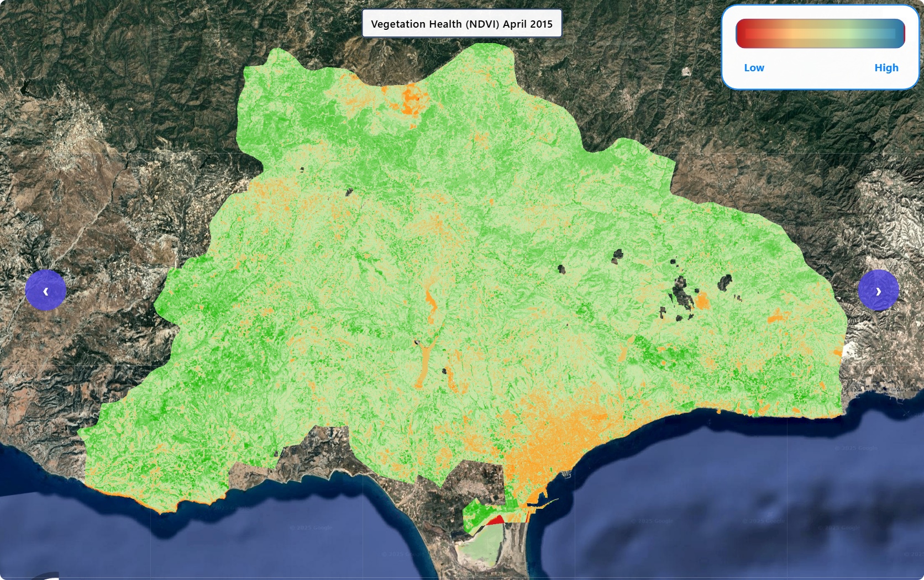The image size is (924, 580).
Task: Click the largest dark masked patch in the east
Action: tap(683, 293)
